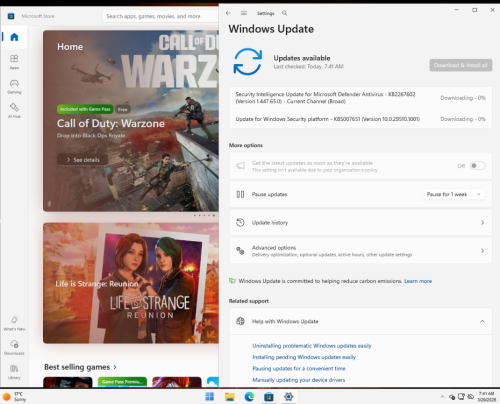Viewport: 500px width, 404px height.
Task: Launch Microsoft Edge from the taskbar
Action: click(x=249, y=397)
